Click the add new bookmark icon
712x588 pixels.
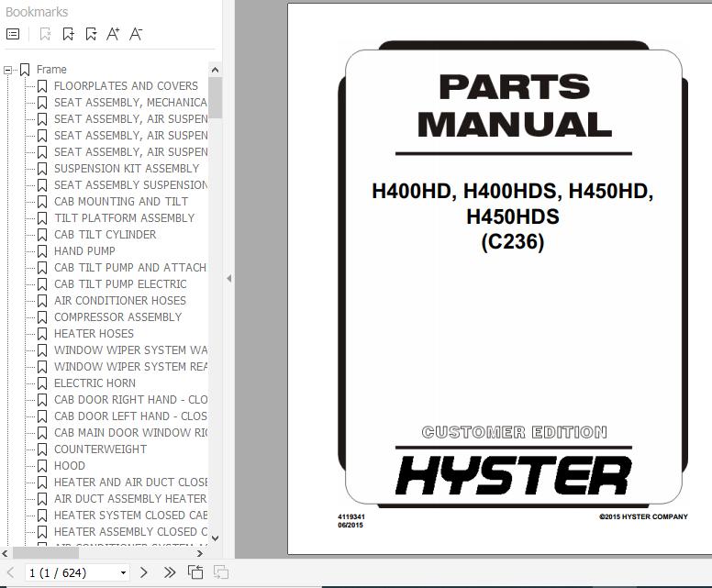pyautogui.click(x=68, y=34)
